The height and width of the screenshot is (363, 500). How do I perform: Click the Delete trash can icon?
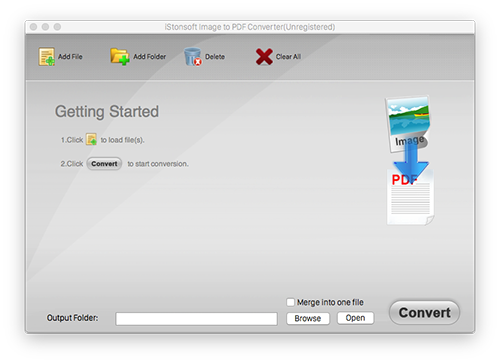[x=193, y=56]
